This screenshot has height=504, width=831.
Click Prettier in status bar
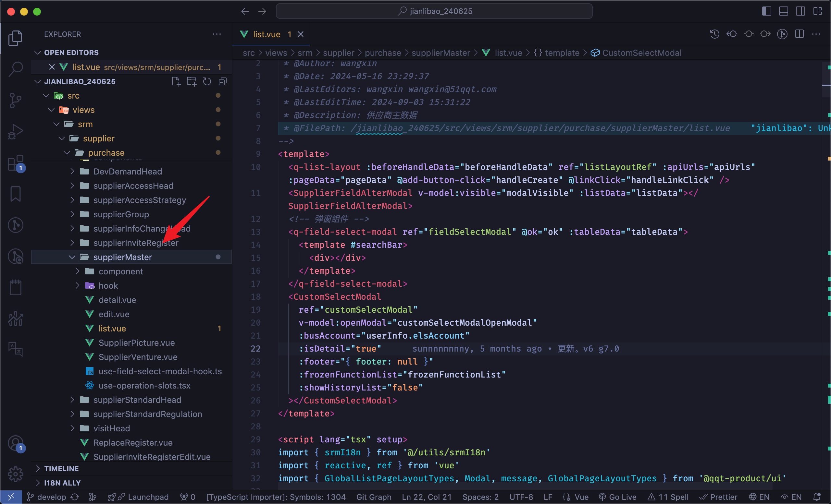[x=718, y=497]
